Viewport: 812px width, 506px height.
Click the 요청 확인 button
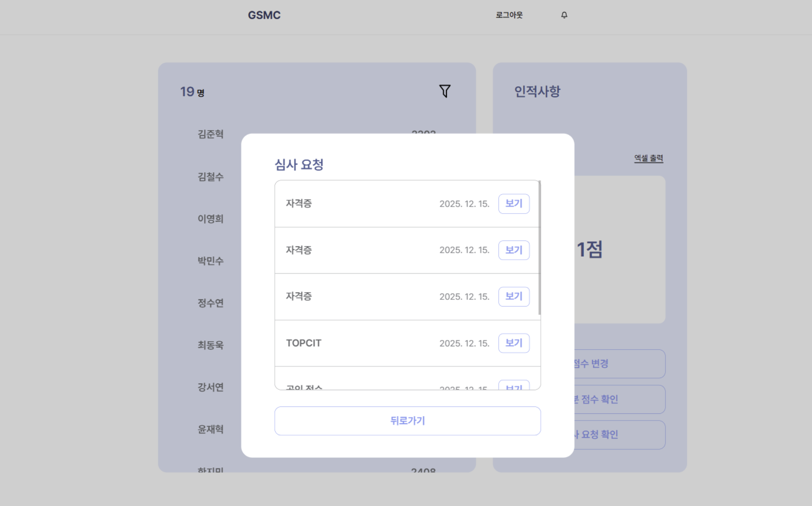(620, 435)
